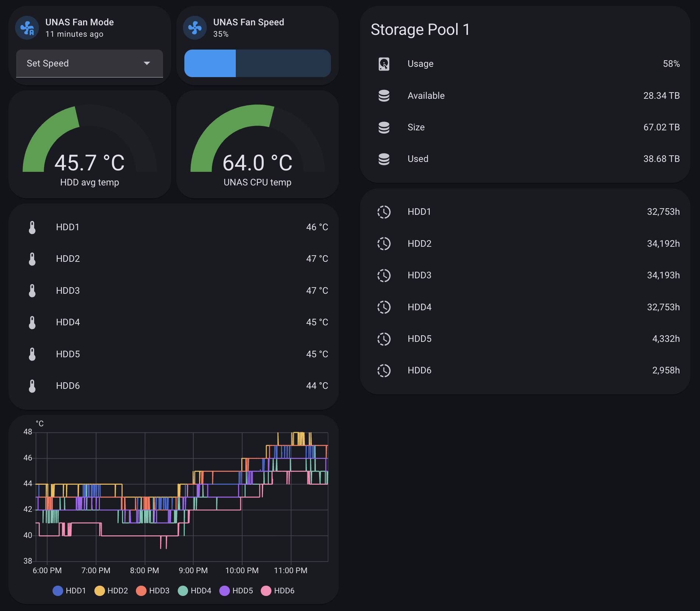Click the Usage row label
This screenshot has height=611, width=700.
pos(421,64)
